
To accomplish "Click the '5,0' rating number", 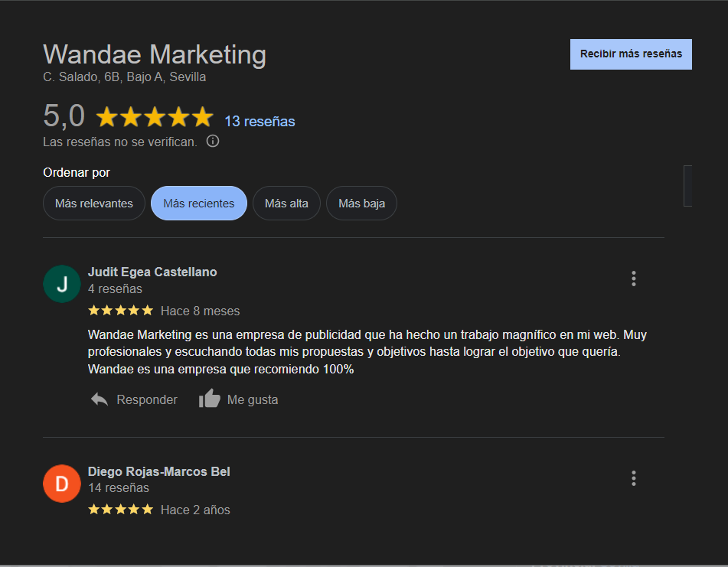I will 64,116.
